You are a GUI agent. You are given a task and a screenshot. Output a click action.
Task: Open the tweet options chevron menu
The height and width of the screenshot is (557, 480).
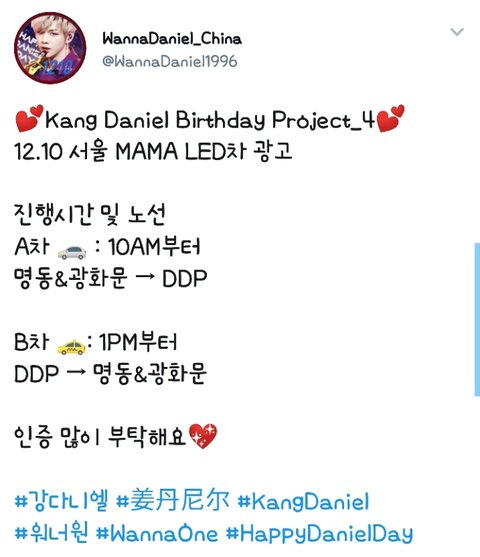point(457,32)
